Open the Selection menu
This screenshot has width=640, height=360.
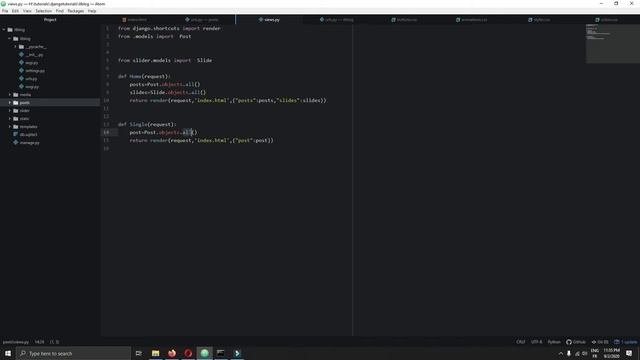43,11
